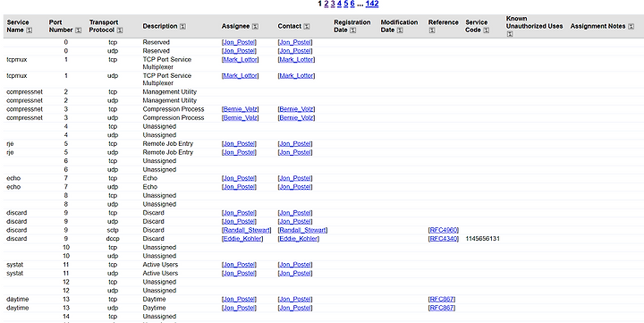Go to page 2 of results
This screenshot has width=644, height=323.
click(326, 4)
